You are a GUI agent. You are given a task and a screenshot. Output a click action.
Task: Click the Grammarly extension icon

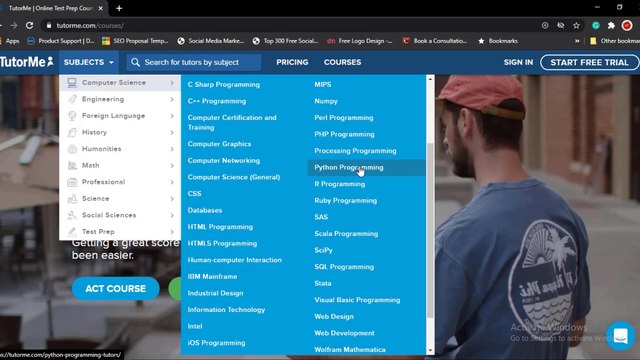[596, 25]
